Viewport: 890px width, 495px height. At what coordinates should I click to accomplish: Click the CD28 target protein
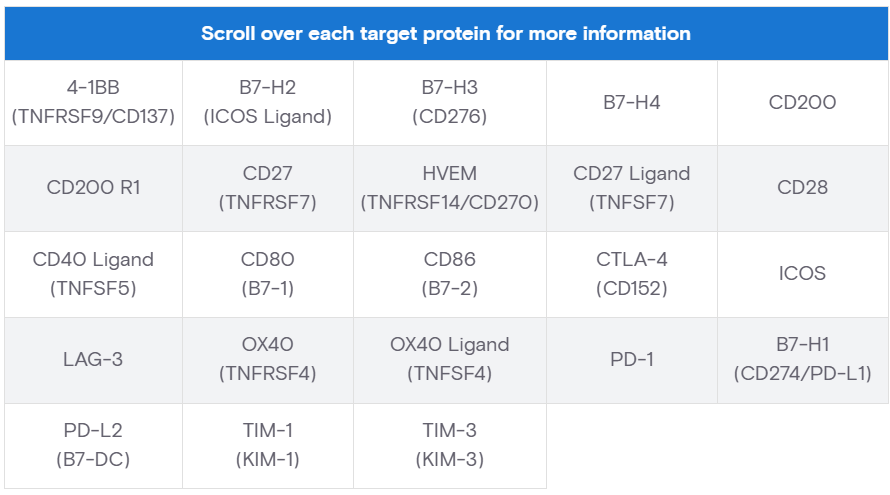pyautogui.click(x=802, y=188)
